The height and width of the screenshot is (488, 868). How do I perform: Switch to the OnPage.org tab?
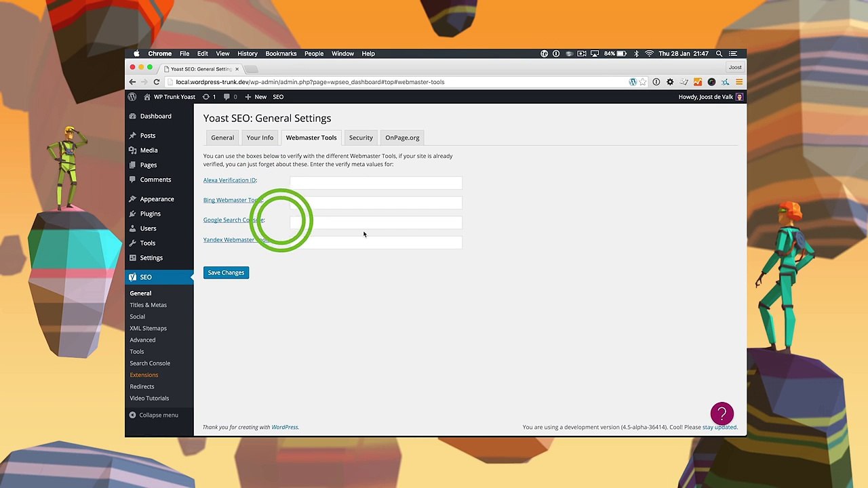(402, 138)
